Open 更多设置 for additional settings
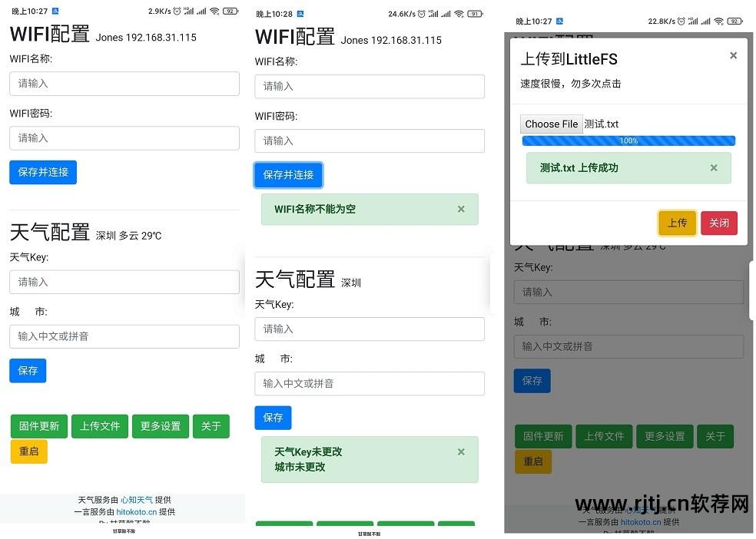This screenshot has height=539, width=756. (x=160, y=426)
